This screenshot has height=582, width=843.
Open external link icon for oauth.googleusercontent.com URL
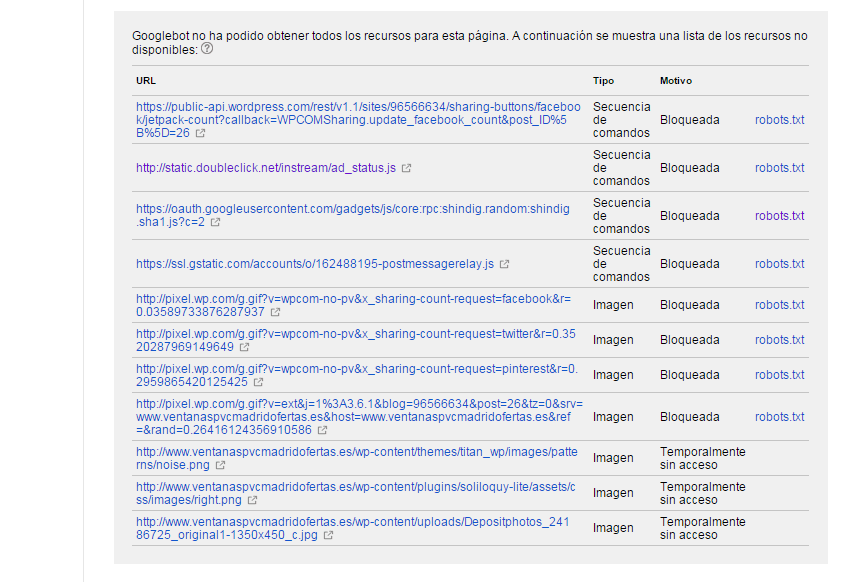(216, 222)
